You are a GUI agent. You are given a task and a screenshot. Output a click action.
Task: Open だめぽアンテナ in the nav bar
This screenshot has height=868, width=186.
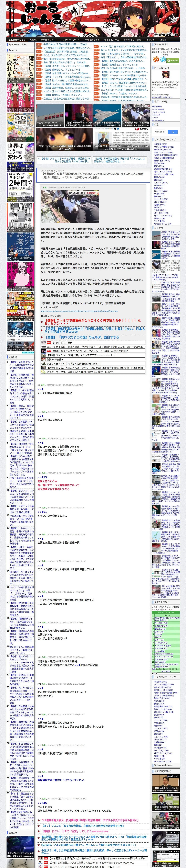tap(48, 40)
